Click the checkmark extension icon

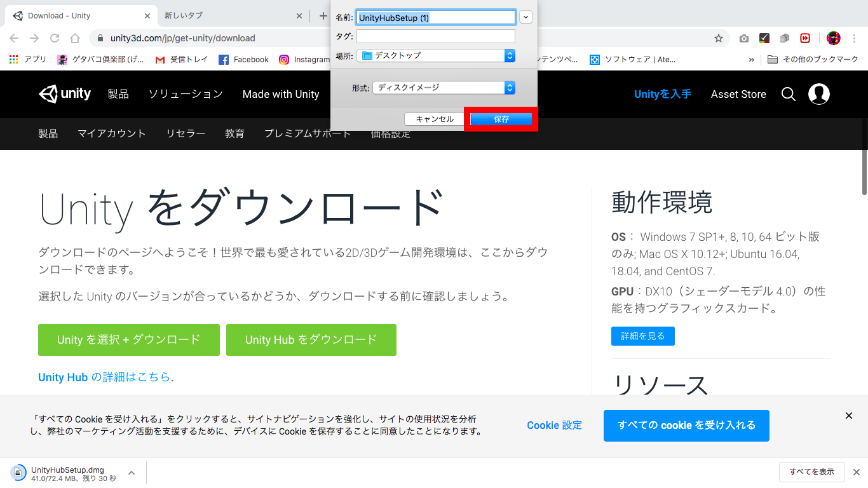click(764, 38)
